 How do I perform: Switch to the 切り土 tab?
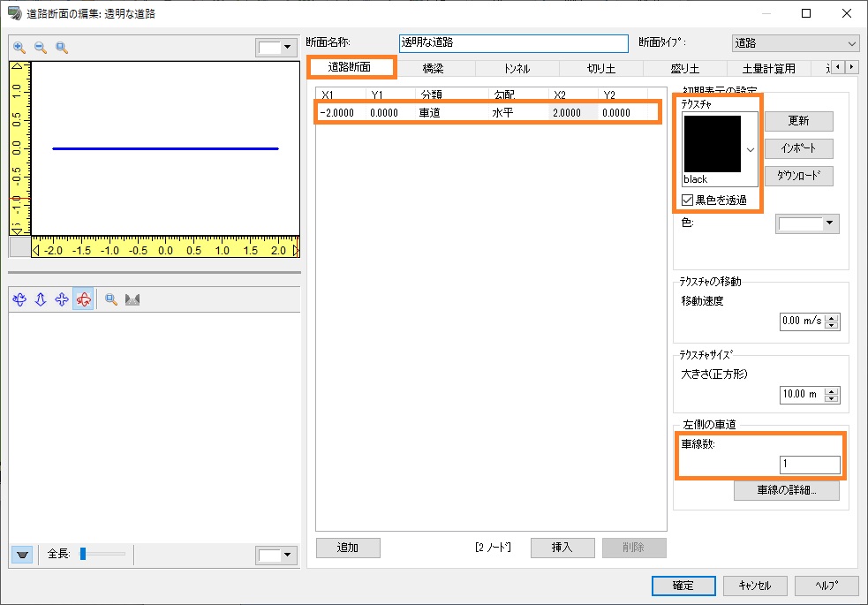[x=601, y=69]
